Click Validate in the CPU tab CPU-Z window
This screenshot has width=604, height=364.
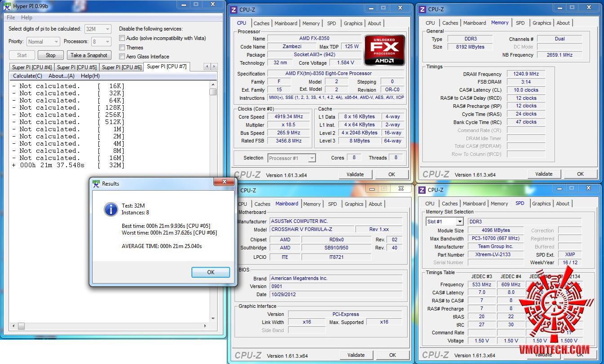(x=355, y=174)
